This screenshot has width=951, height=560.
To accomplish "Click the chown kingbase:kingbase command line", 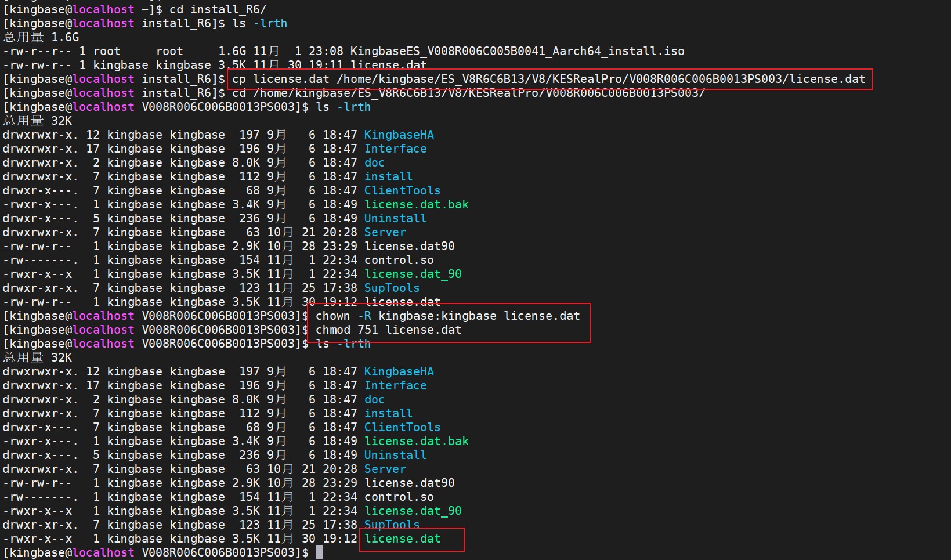I will [447, 316].
